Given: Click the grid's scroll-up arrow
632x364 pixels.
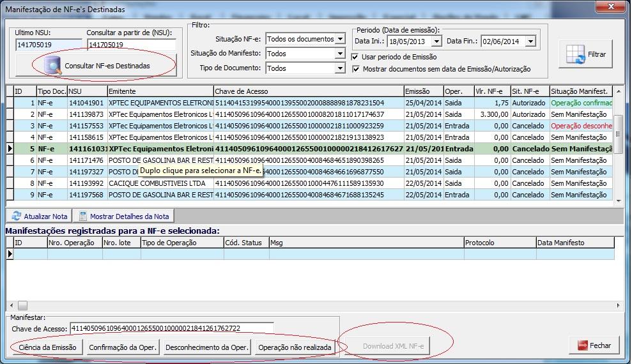Looking at the screenshot, I should click(x=619, y=91).
